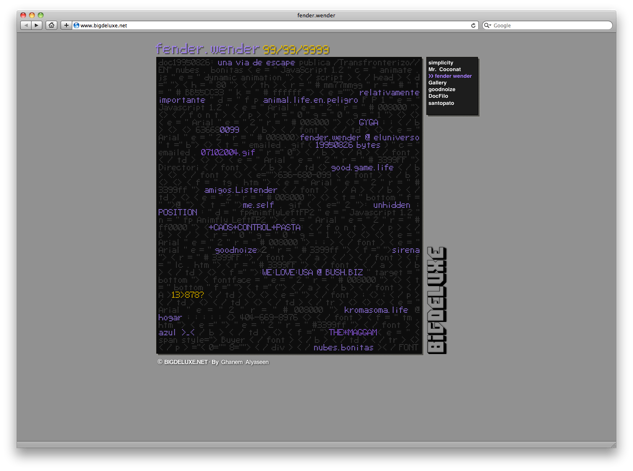Click the vertical BIGDELUXE logo
Viewport: 633px width, 471px height.
(437, 300)
